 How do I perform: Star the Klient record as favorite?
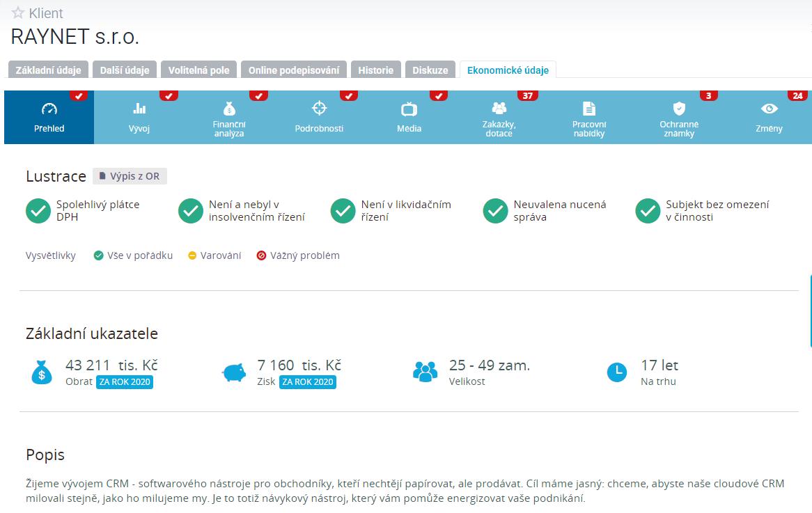(17, 13)
